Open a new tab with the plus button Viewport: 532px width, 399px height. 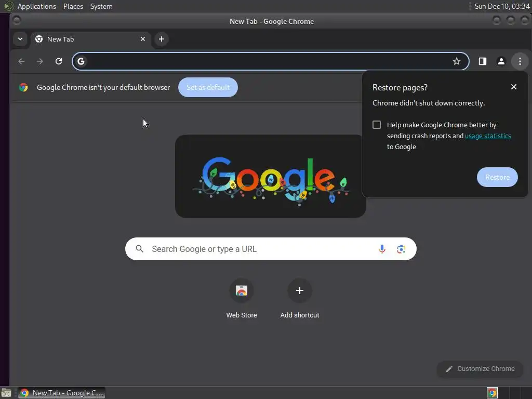162,39
